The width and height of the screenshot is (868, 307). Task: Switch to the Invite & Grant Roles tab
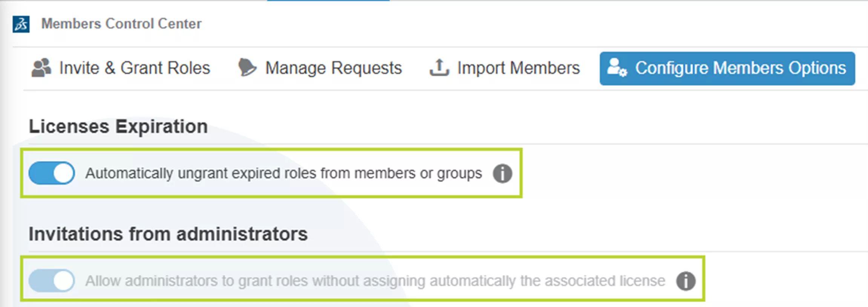[x=134, y=68]
